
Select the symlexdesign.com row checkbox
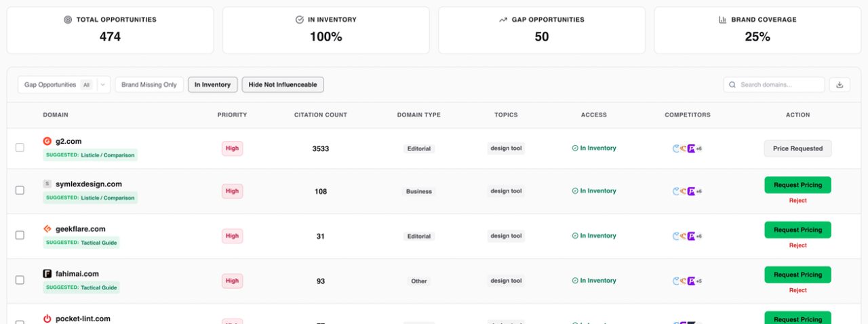coord(20,190)
